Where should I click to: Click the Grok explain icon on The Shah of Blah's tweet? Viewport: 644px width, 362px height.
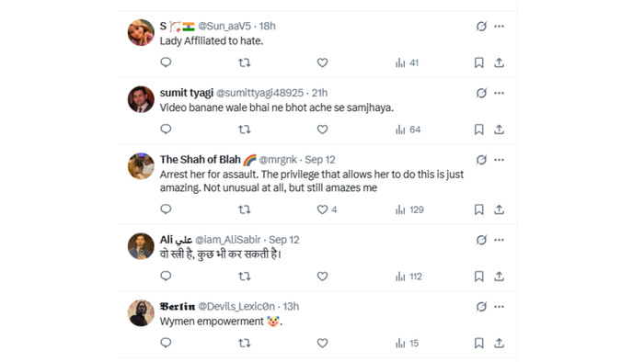481,160
